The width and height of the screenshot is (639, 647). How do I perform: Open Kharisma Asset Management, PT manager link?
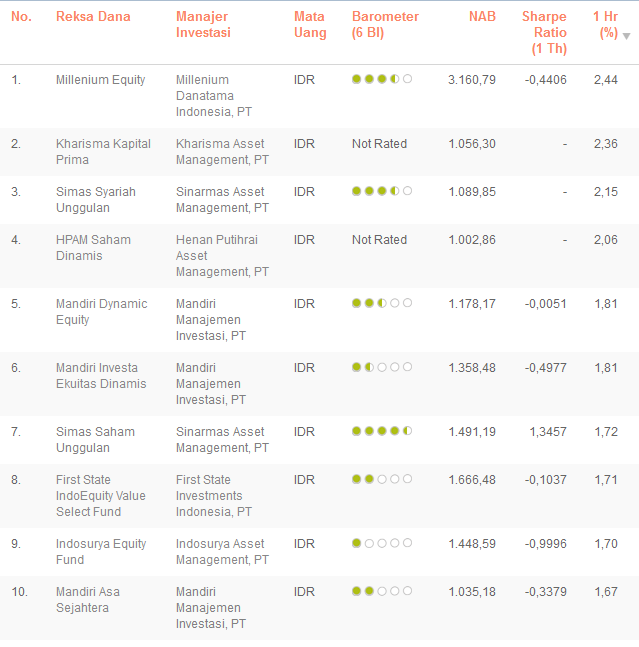click(x=222, y=152)
